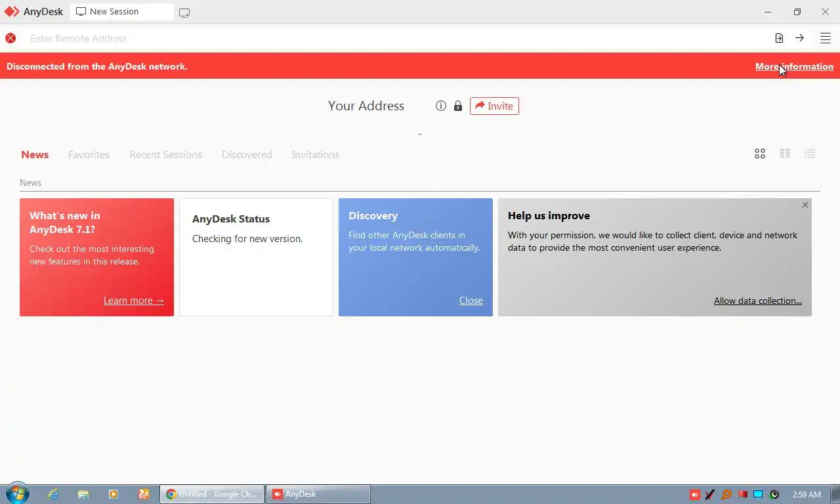840x504 pixels.
Task: Click the AnyDesk logo in title bar
Action: click(x=12, y=12)
